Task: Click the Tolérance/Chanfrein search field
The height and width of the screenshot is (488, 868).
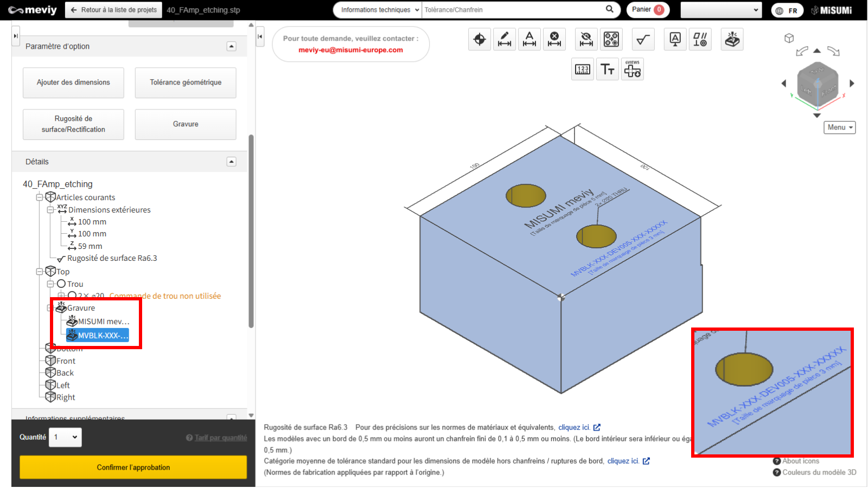Action: 513,10
